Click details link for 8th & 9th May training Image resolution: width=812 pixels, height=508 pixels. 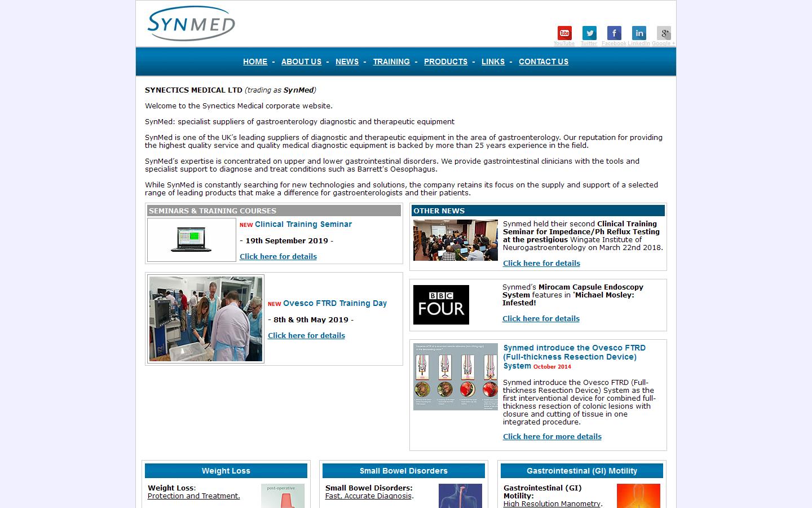point(306,335)
